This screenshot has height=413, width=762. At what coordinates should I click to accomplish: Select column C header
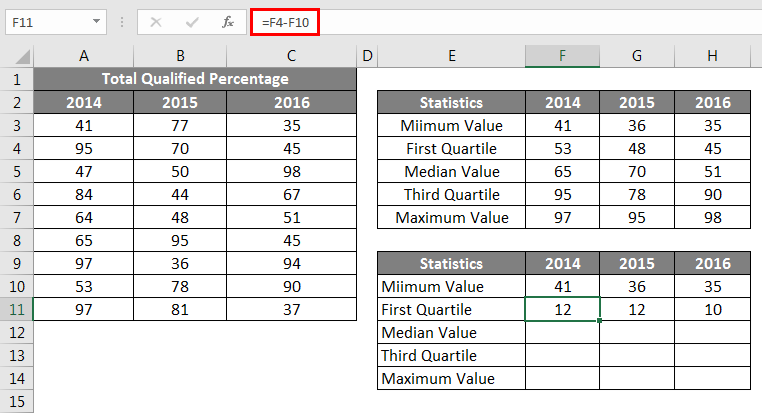[292, 56]
